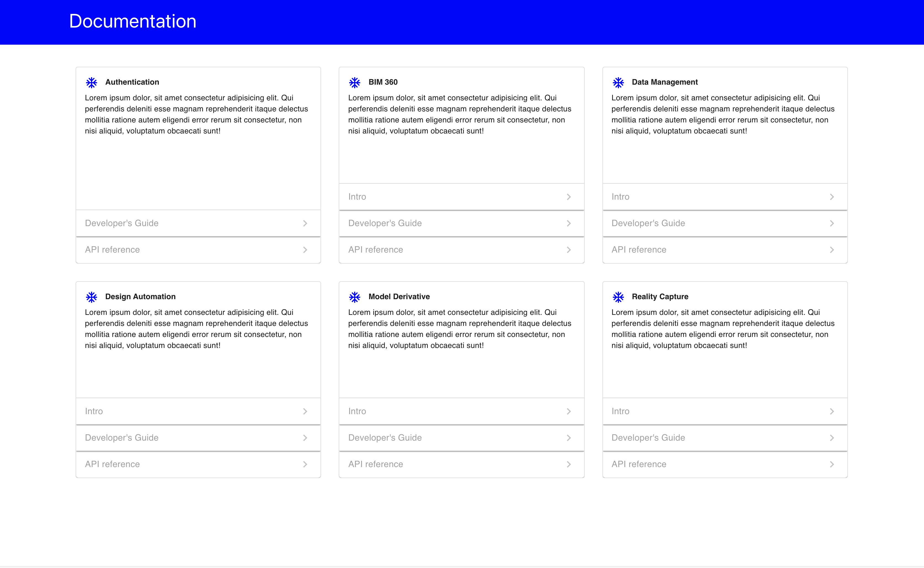Click the BIM 360 service icon
This screenshot has width=924, height=568.
coord(355,82)
